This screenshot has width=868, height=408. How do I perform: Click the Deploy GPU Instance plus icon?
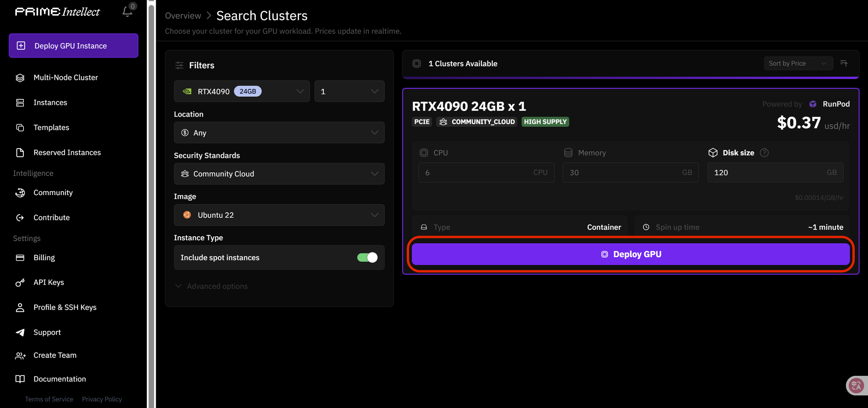21,46
